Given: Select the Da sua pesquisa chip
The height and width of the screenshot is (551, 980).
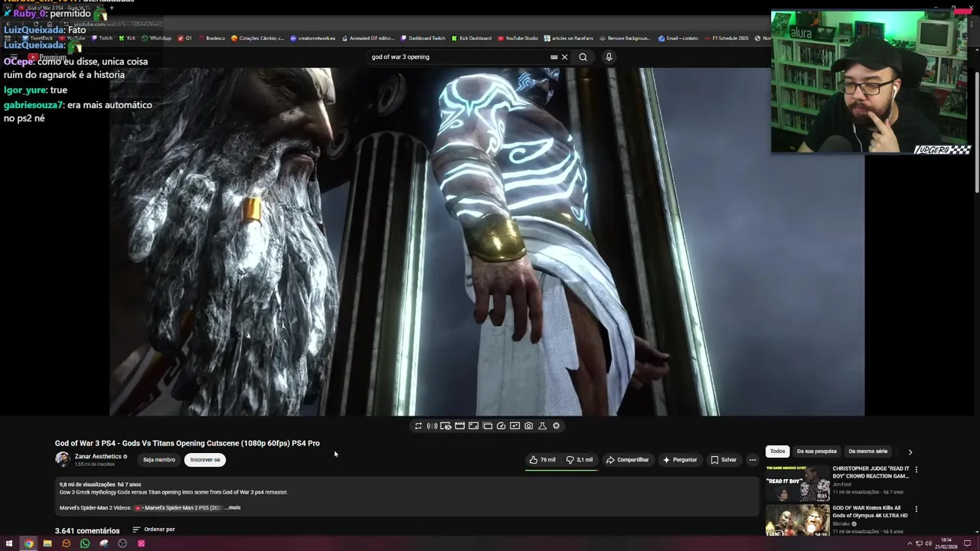Looking at the screenshot, I should click(817, 452).
